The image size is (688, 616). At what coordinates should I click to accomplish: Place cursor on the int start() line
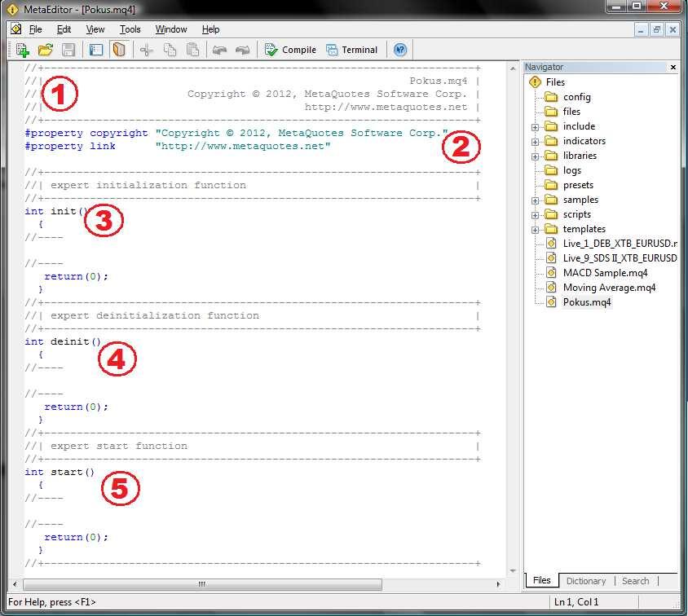click(x=60, y=472)
